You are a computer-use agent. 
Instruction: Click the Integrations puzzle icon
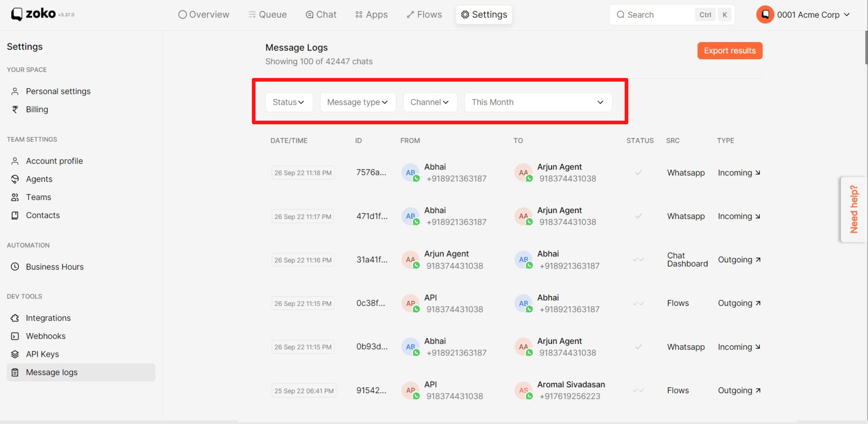coord(15,318)
